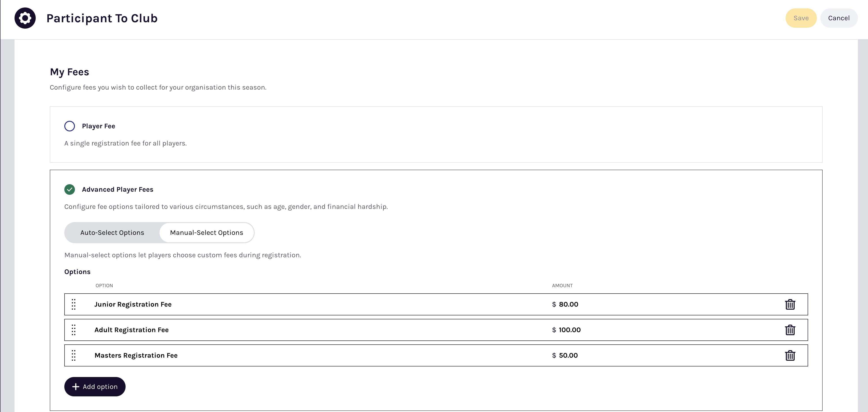868x412 pixels.
Task: Grab the Adult Registration Fee drag handle
Action: click(74, 330)
